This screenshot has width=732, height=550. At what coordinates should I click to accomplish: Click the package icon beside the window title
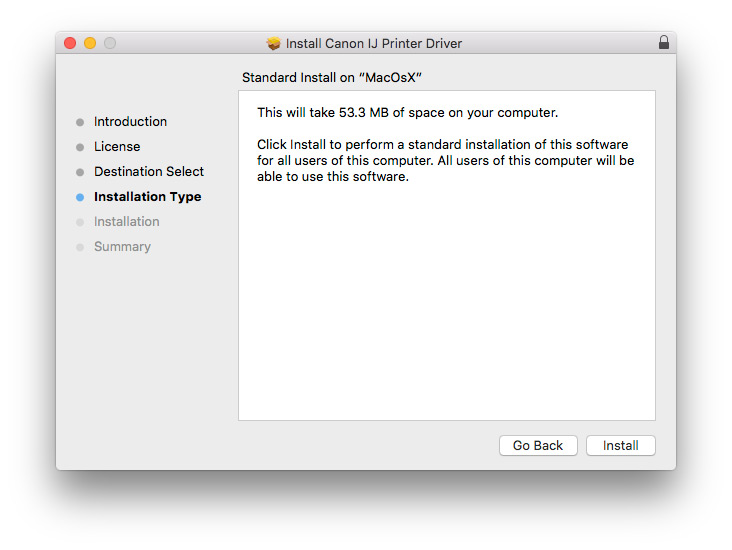click(x=274, y=43)
